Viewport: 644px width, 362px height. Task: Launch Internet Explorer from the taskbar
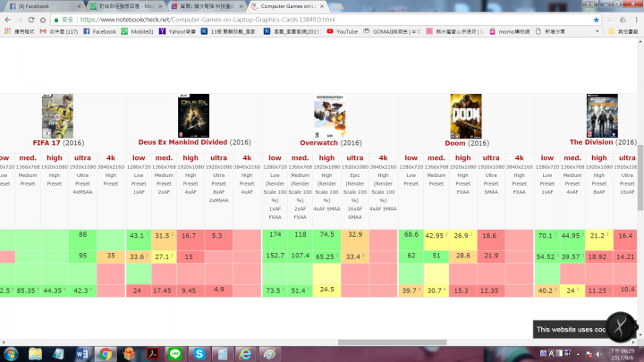coord(246,354)
